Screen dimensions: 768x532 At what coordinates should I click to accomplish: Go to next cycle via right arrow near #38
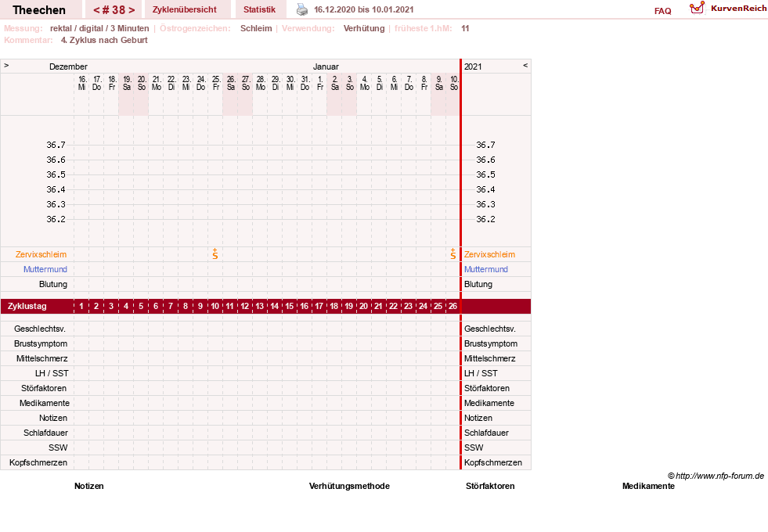coord(132,10)
